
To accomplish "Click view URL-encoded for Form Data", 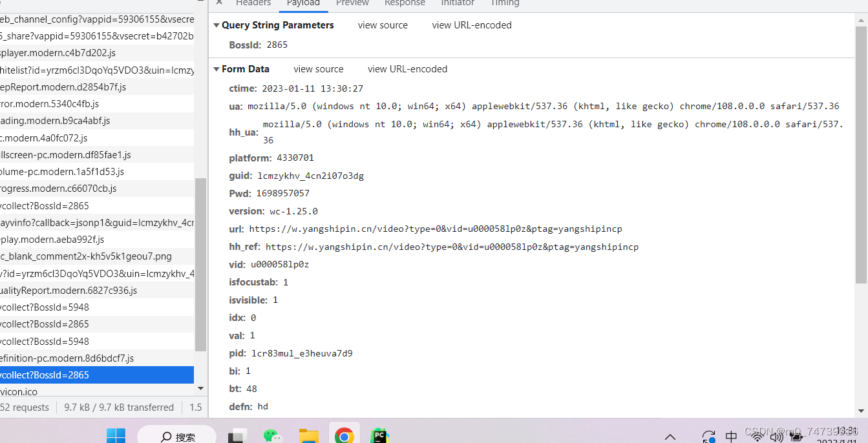I will click(x=407, y=69).
